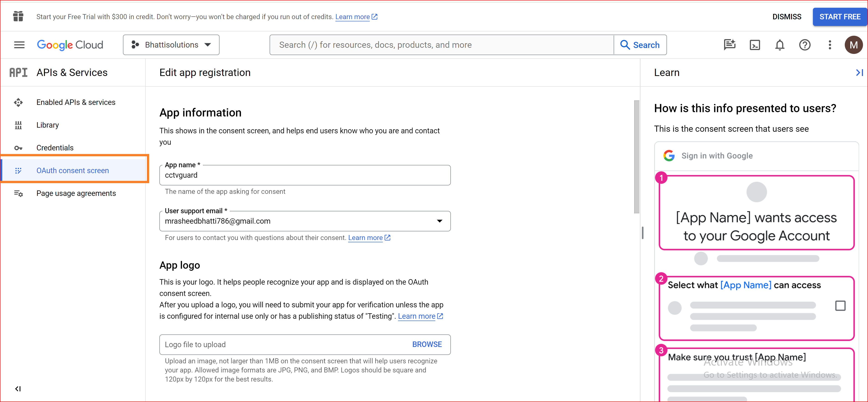Click the App name text field
Screen dimensions: 868x402
305,175
